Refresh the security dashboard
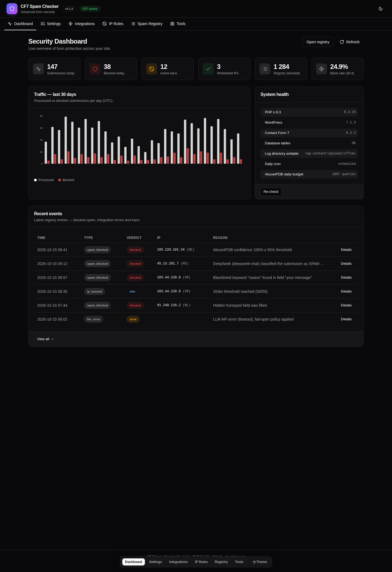This screenshot has height=572, width=392. coord(350,42)
